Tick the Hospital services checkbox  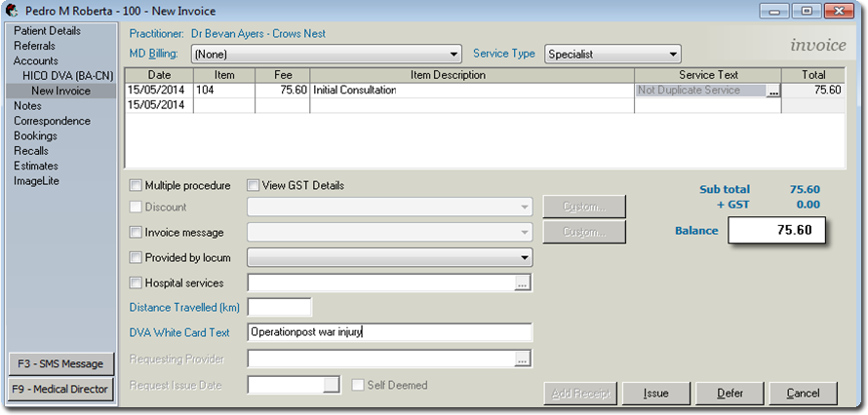(137, 283)
